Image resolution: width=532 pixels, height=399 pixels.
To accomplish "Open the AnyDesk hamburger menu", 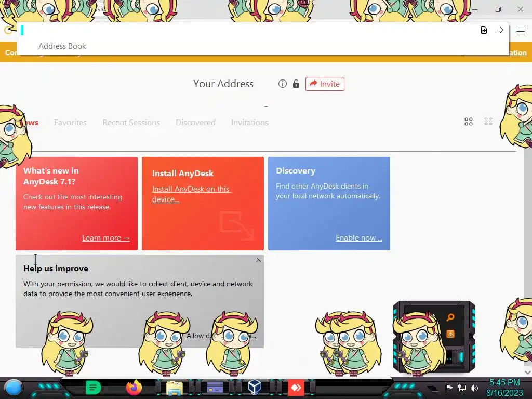I will tap(521, 30).
